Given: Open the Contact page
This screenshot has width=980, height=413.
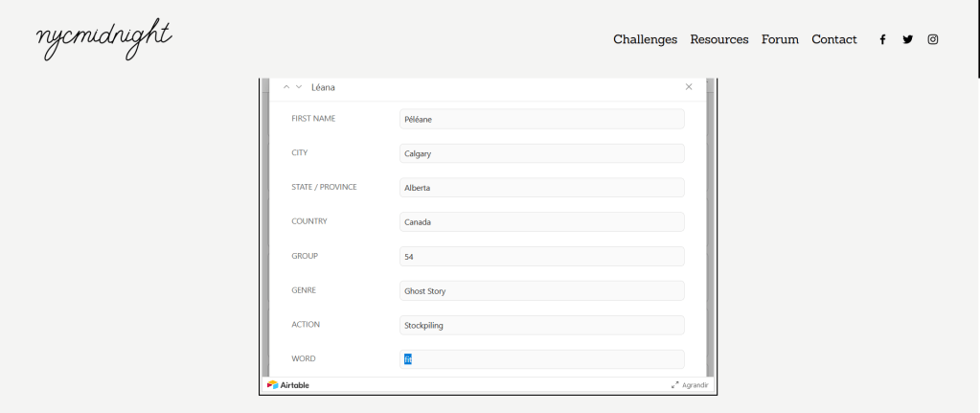Looking at the screenshot, I should (x=834, y=39).
